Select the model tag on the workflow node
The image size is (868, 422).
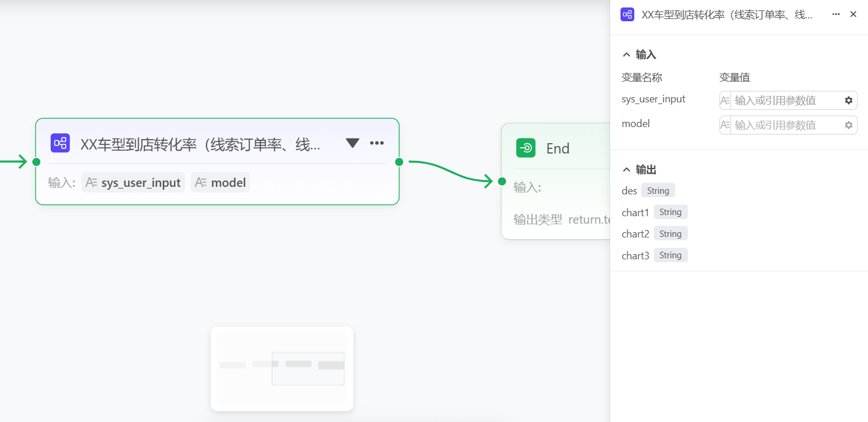coord(221,183)
